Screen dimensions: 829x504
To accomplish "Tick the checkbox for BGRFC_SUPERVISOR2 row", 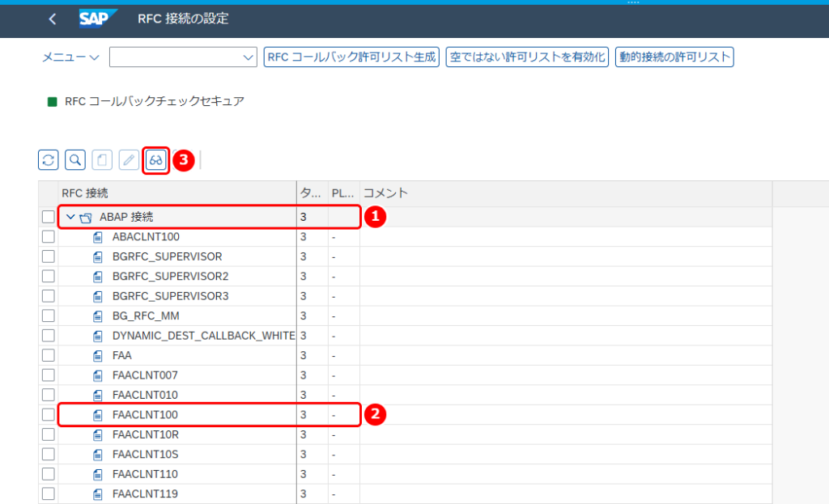I will [48, 276].
